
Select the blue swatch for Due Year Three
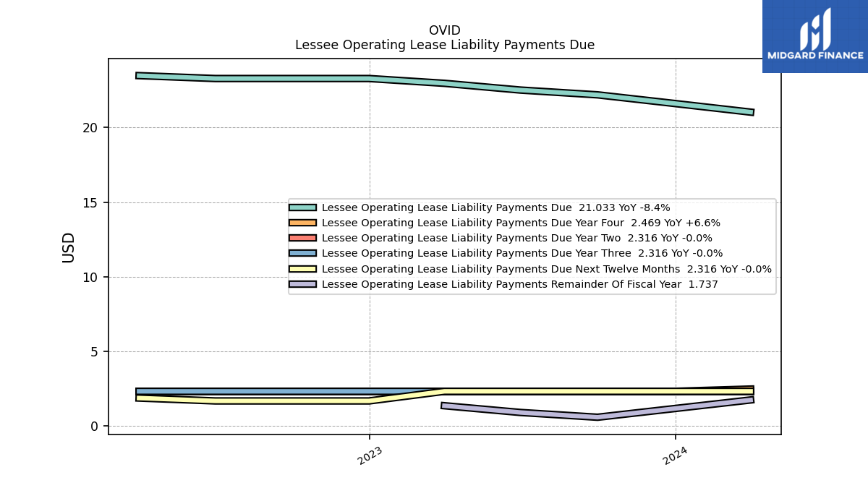(302, 253)
